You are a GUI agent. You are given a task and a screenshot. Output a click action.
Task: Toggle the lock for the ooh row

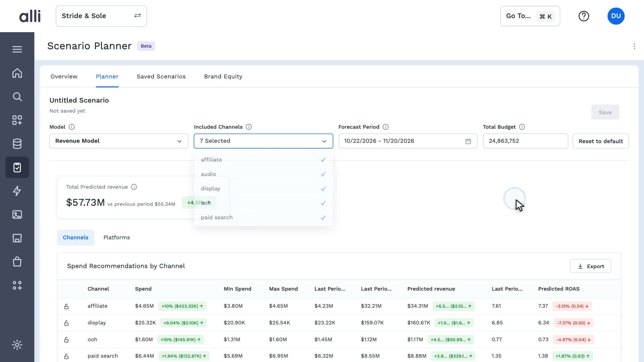[x=66, y=340]
